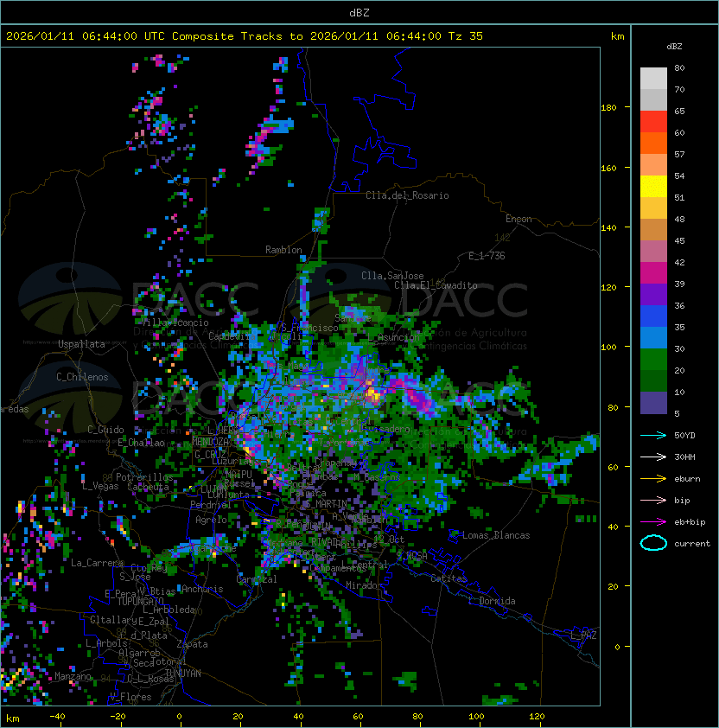Click the C_Chilenos map label

[x=82, y=377]
